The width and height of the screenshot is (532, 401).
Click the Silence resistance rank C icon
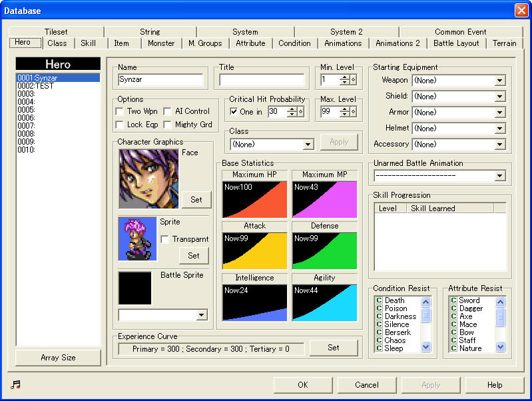click(379, 324)
